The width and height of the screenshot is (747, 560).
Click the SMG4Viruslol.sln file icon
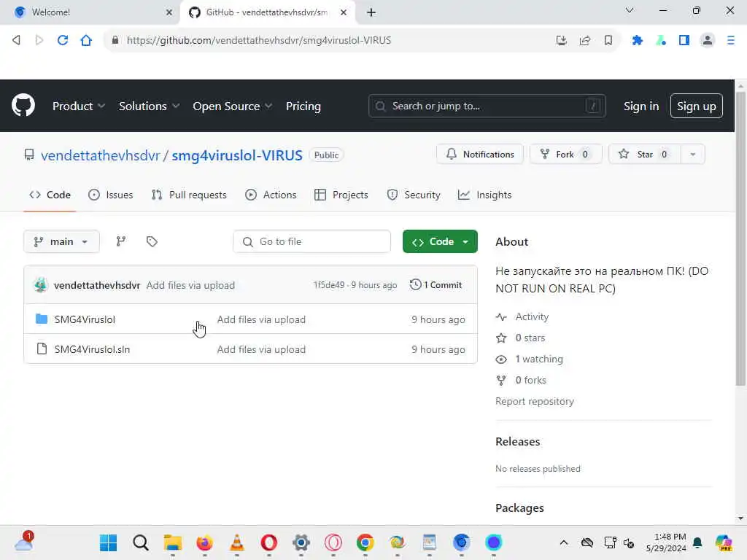(x=42, y=349)
